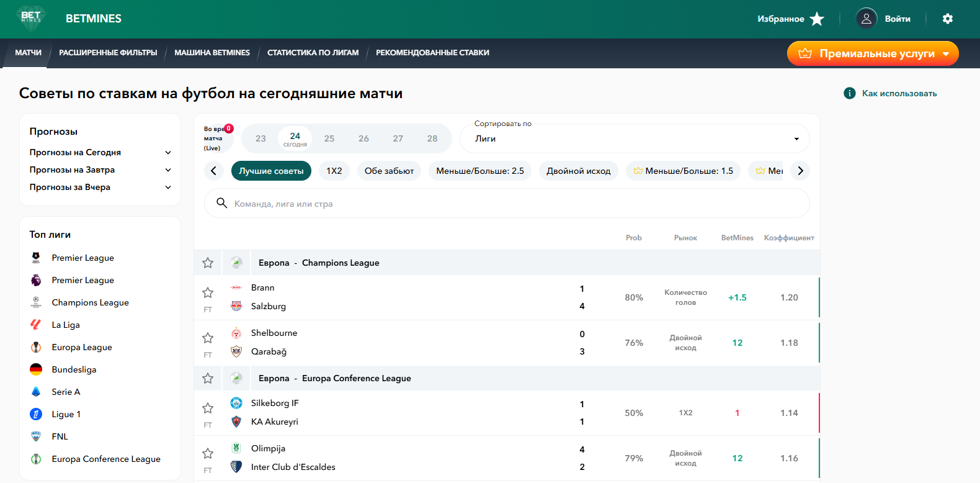Click the info icon next to Как использовать
The width and height of the screenshot is (980, 483).
point(850,93)
